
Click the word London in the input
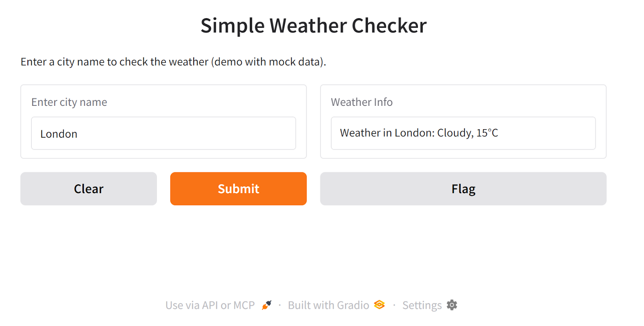tap(59, 134)
